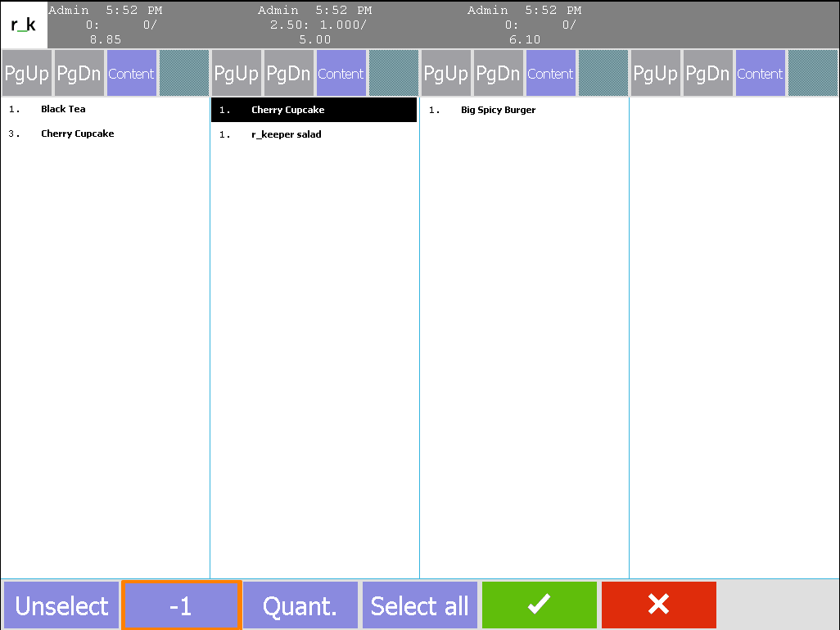Click hatched blank button in 6.10 order column
The height and width of the screenshot is (630, 840).
click(603, 73)
